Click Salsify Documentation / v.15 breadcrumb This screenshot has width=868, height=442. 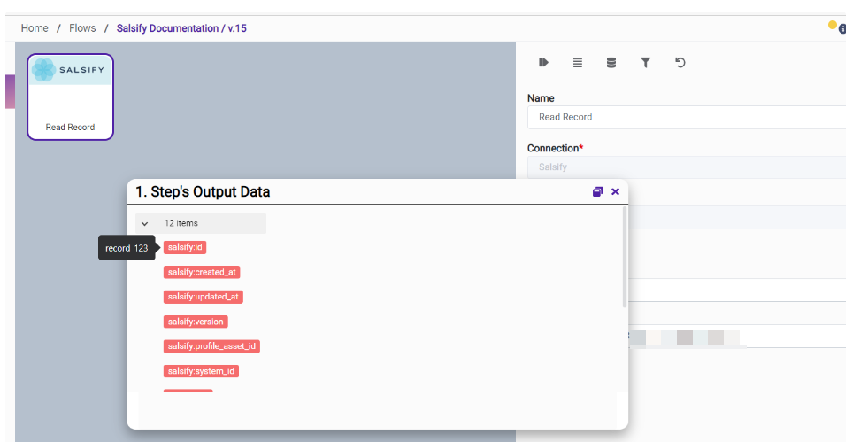tap(181, 28)
